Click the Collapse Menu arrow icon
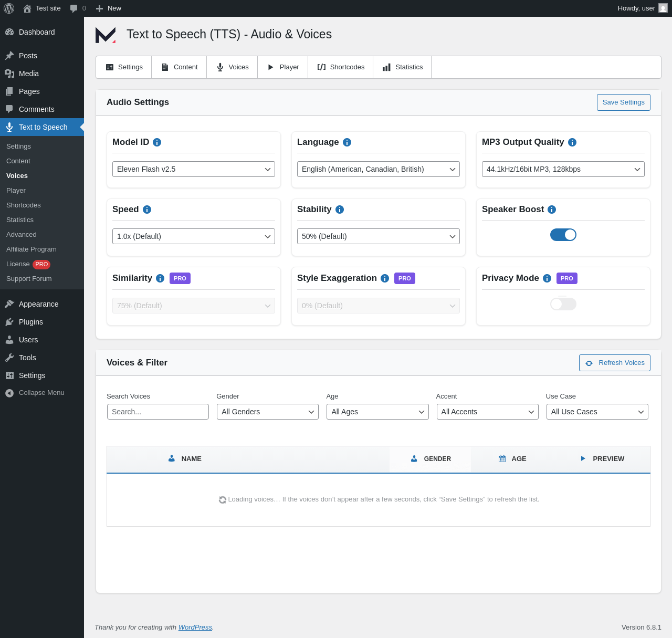This screenshot has width=672, height=638. point(9,393)
